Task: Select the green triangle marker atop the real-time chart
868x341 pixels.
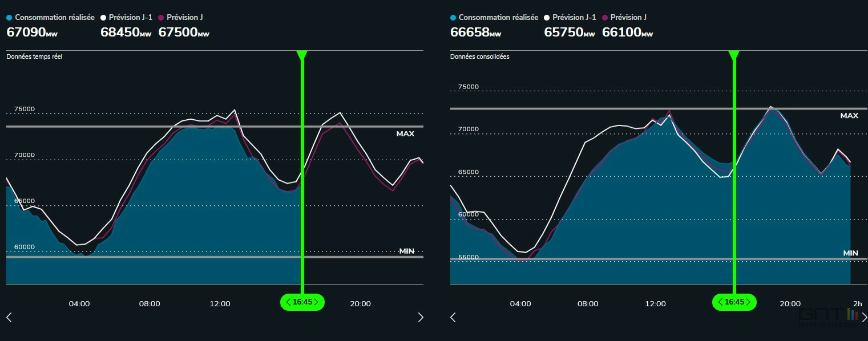Action: (302, 55)
